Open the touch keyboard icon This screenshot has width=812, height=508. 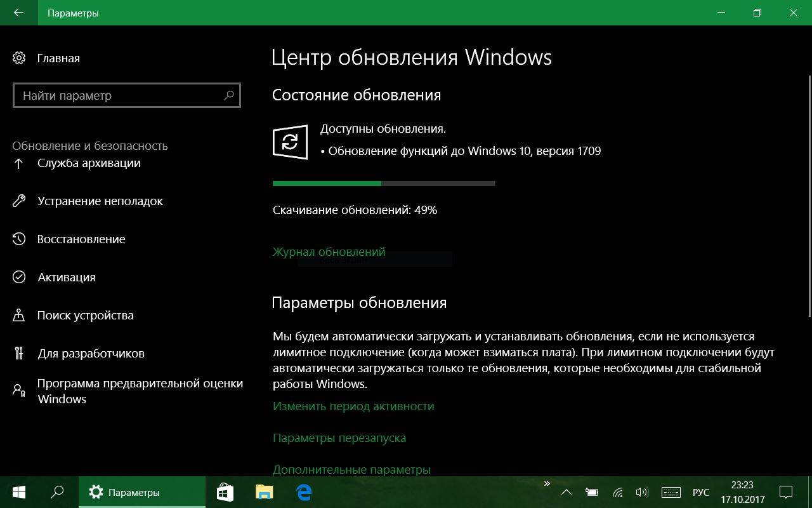point(671,492)
